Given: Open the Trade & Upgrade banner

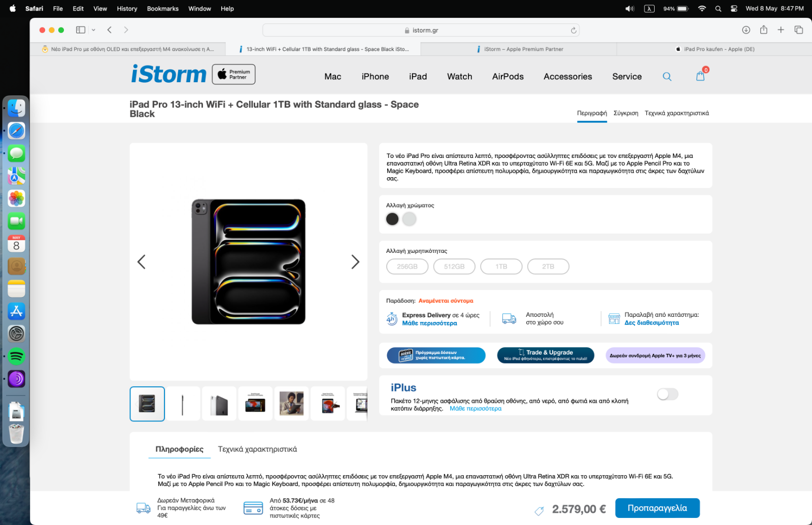Looking at the screenshot, I should click(546, 355).
